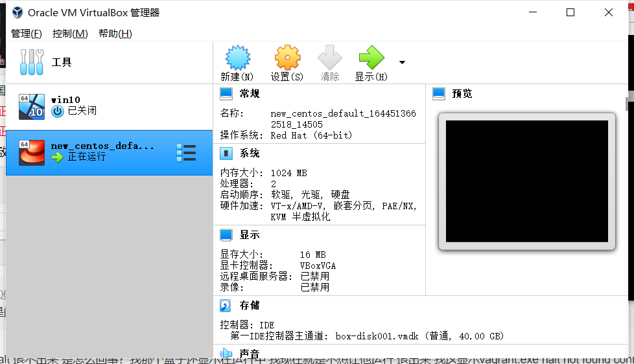Click the 预览 panel heading
This screenshot has height=364, width=634.
click(462, 94)
